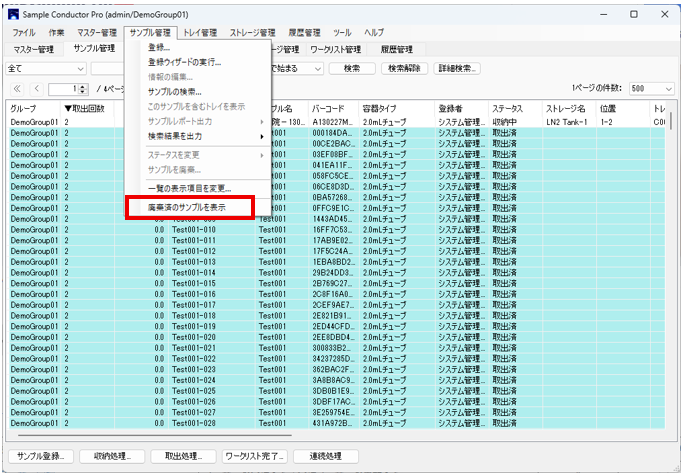This screenshot has height=475, width=684.
Task: Click the 取出回数 column sort arrow
Action: click(68, 108)
